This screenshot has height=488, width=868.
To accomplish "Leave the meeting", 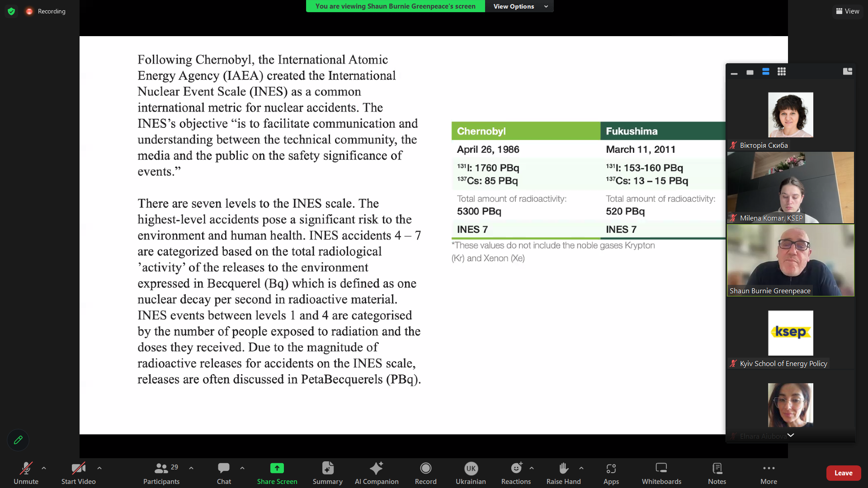I will pyautogui.click(x=843, y=473).
